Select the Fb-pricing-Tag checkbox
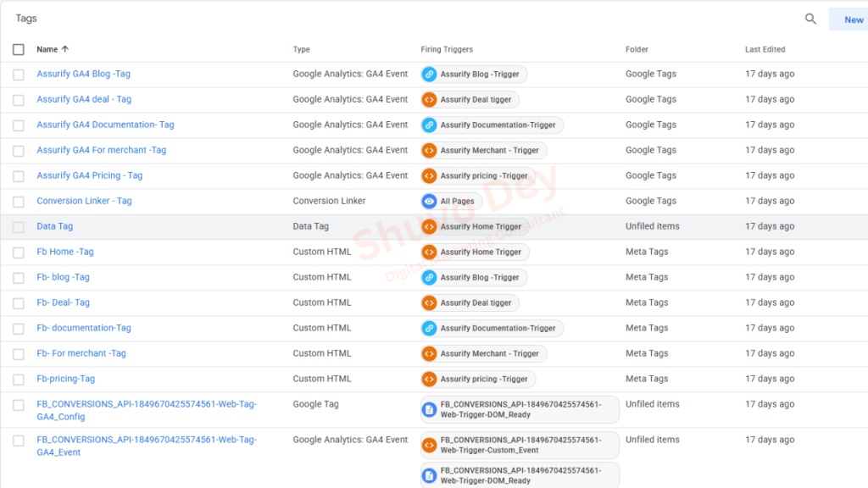The height and width of the screenshot is (488, 868). pos(19,380)
